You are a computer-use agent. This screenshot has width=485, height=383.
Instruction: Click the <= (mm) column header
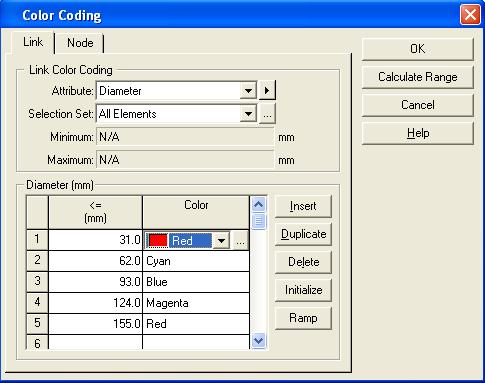click(95, 212)
